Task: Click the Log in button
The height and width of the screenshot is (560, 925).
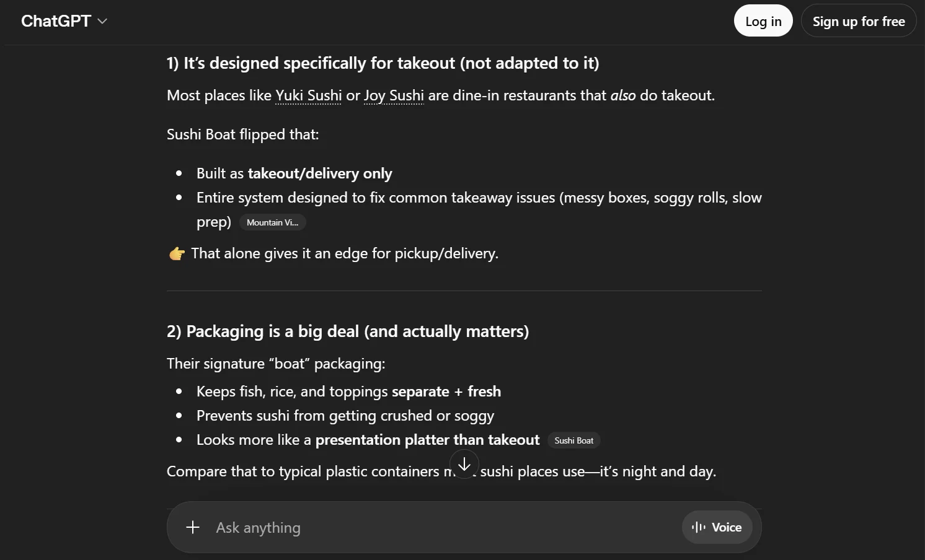Action: [x=763, y=20]
